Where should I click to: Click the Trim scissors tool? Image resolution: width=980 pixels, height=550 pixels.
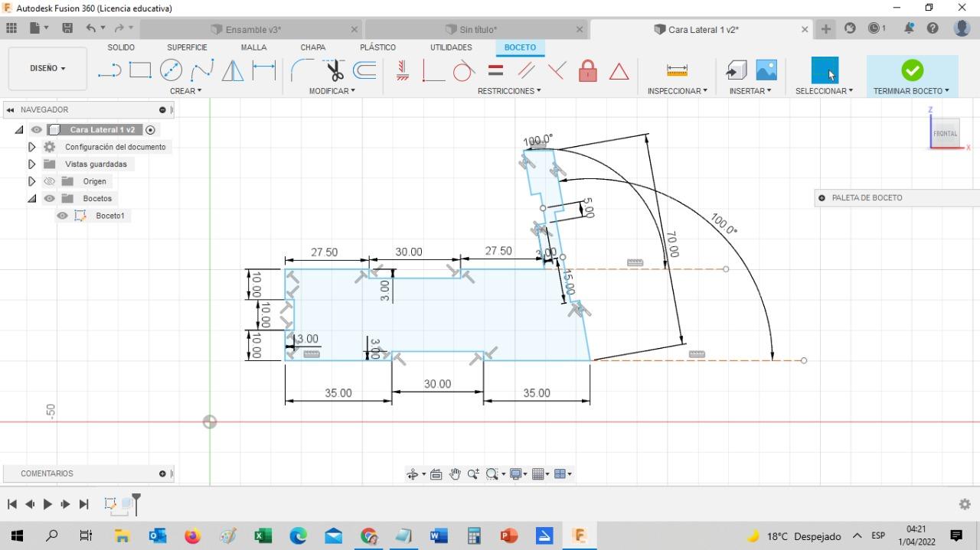pyautogui.click(x=335, y=71)
